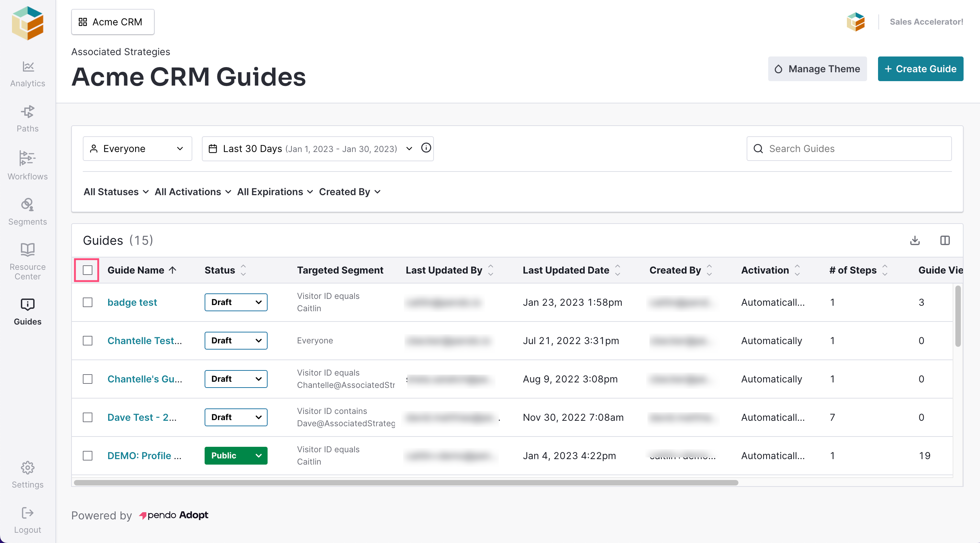Screen dimensions: 980x543
Task: Click the Pendo cube logo at top-left
Action: 27,23
